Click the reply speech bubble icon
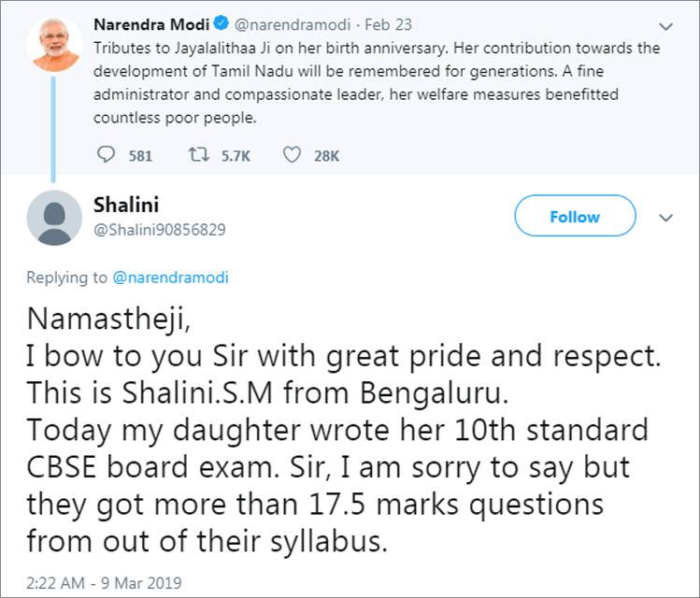The image size is (700, 598). (106, 155)
